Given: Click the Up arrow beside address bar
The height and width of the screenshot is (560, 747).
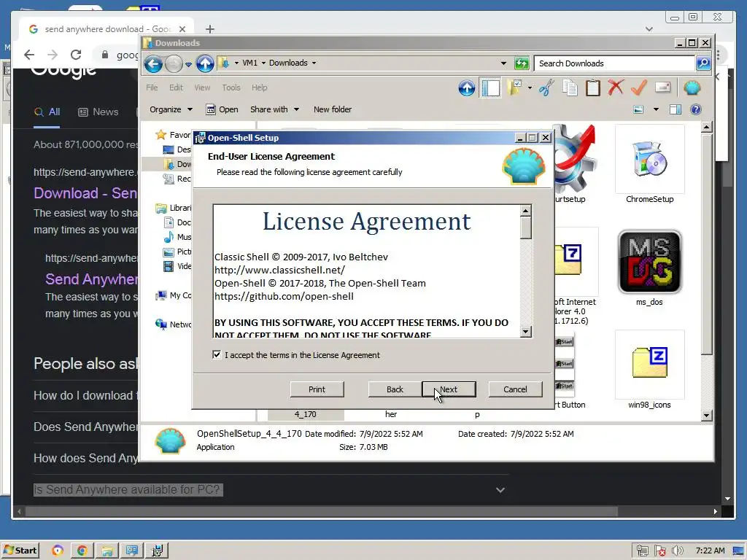Looking at the screenshot, I should 205,63.
